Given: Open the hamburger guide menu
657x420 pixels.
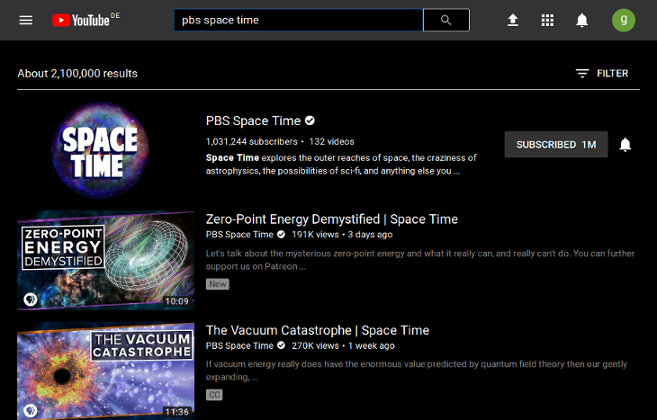Looking at the screenshot, I should [x=26, y=20].
